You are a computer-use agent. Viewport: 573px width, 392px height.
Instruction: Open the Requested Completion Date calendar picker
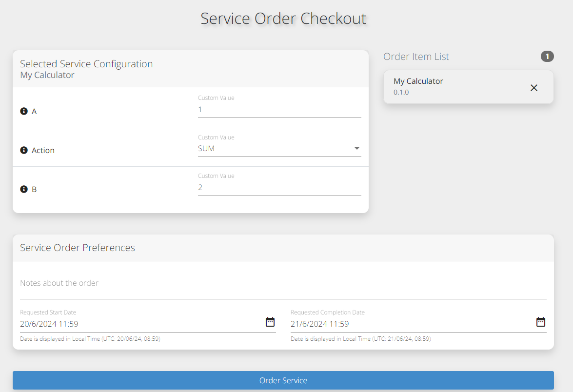pyautogui.click(x=540, y=322)
